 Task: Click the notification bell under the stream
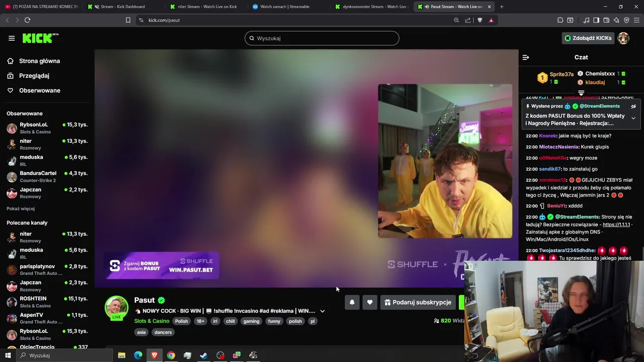[x=352, y=302]
